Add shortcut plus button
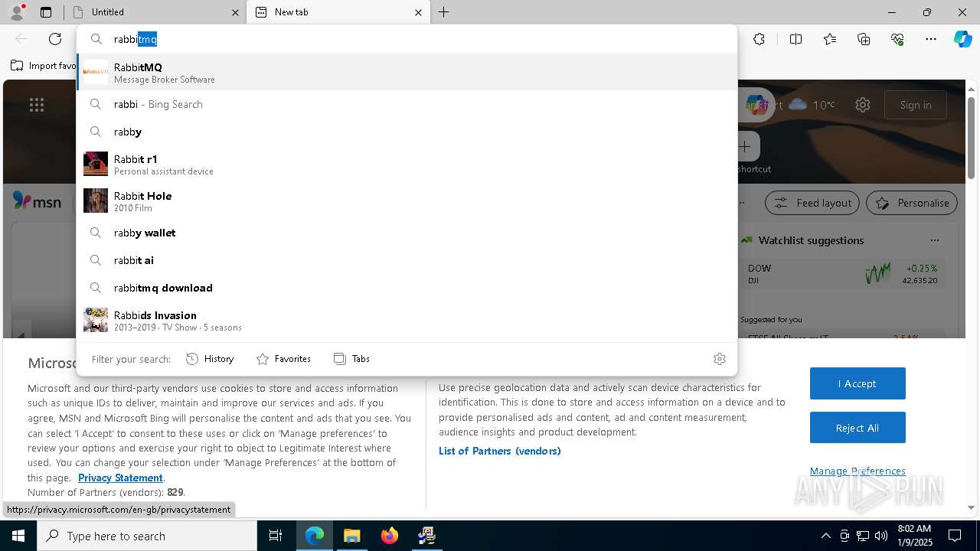 click(745, 146)
